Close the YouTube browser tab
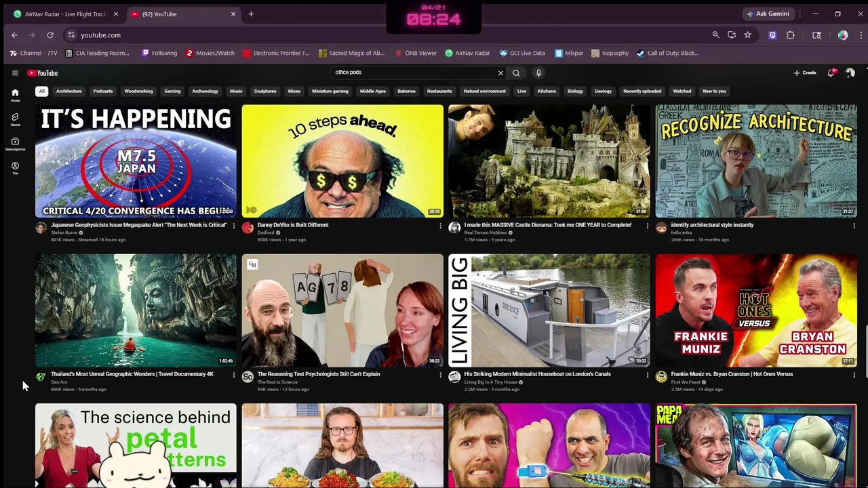This screenshot has height=488, width=868. (x=233, y=14)
